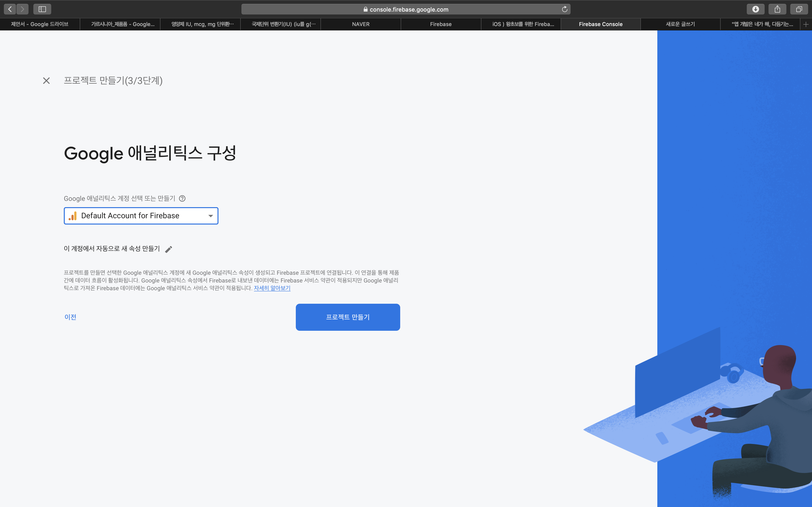Switch to the NAVER tab
This screenshot has height=507, width=812.
pyautogui.click(x=361, y=24)
